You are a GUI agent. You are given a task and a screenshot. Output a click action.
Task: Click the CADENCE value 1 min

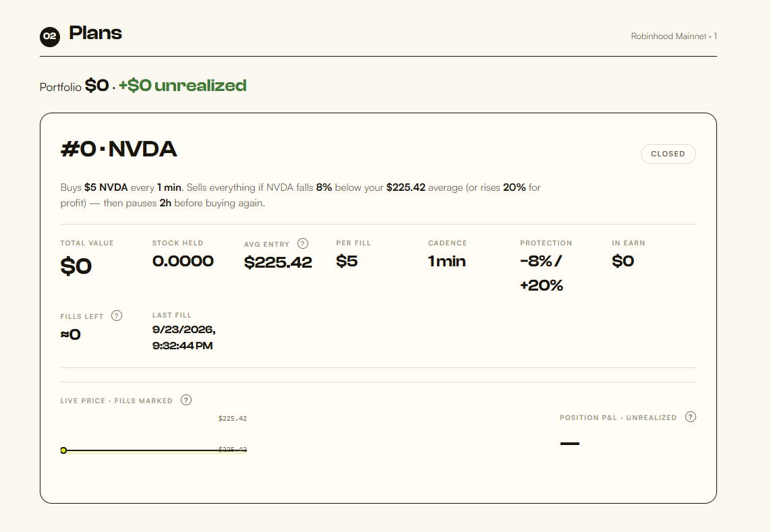click(x=447, y=261)
